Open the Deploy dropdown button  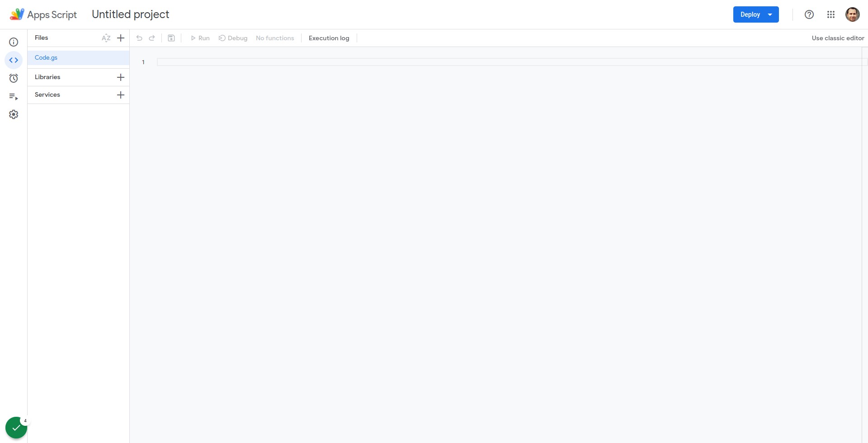point(756,14)
